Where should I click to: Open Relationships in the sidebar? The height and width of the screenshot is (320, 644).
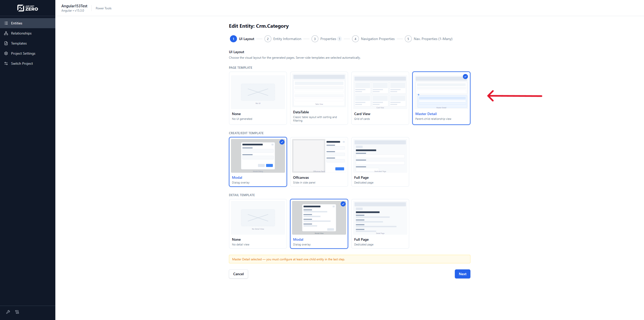coord(28,33)
